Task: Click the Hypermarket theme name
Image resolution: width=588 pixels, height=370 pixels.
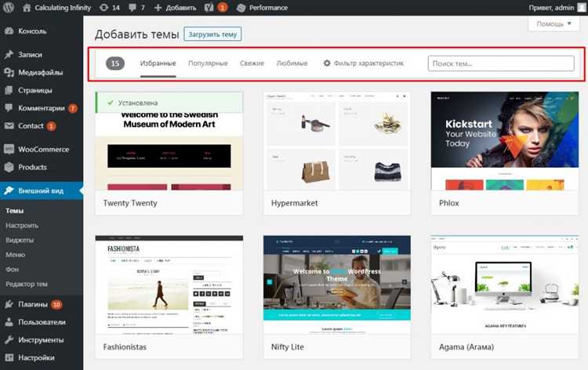Action: 294,203
